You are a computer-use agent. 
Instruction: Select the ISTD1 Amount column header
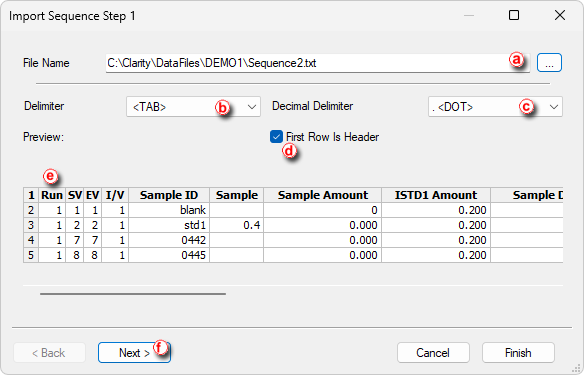pos(436,195)
